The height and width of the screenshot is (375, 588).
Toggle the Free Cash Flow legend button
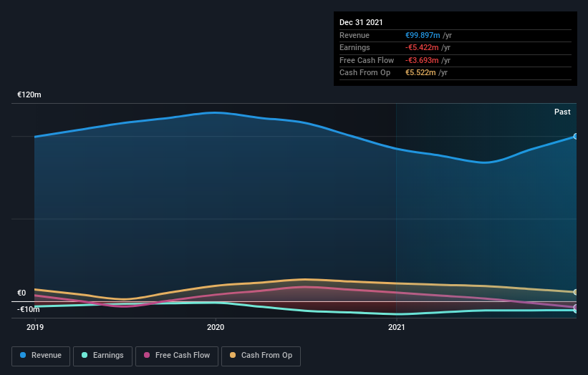[177, 356]
